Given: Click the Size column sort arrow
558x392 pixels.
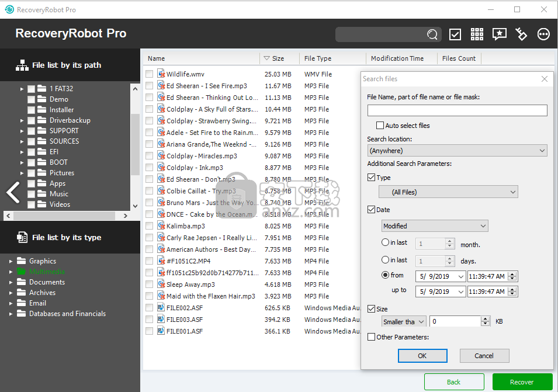Looking at the screenshot, I should 266,58.
